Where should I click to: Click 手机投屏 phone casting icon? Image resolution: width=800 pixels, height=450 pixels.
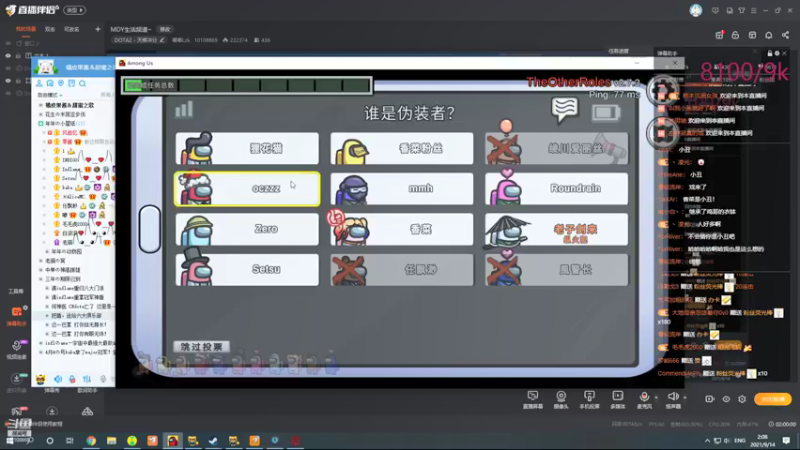pos(589,399)
